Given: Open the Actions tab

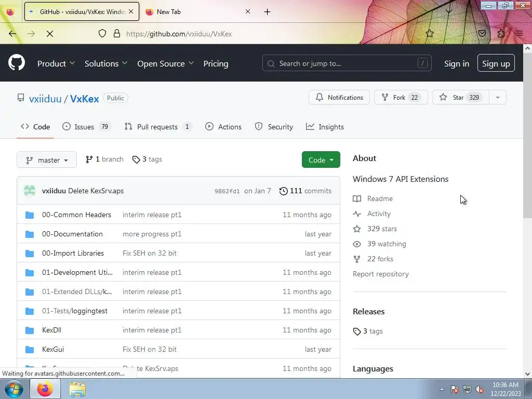Looking at the screenshot, I should pos(223,127).
